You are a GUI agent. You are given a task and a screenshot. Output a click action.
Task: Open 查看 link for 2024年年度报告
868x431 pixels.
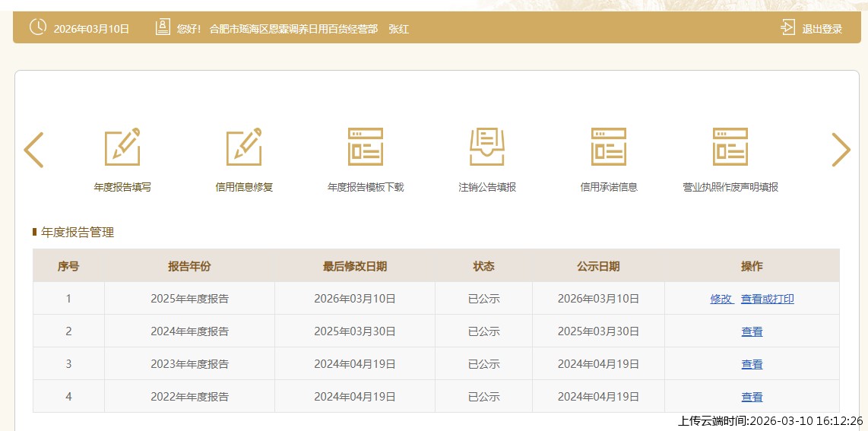coord(752,331)
